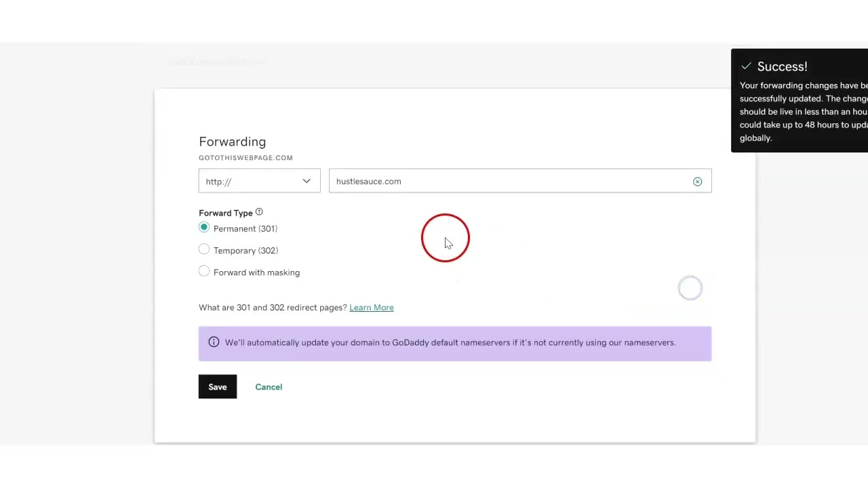Click the Forward Type label text
Screen dimensions: 868x488
click(x=225, y=213)
